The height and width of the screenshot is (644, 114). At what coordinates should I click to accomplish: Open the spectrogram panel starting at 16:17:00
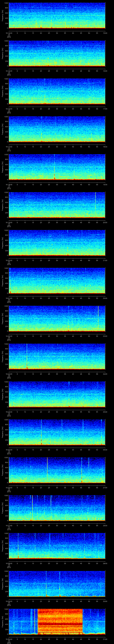[x=57, y=129]
